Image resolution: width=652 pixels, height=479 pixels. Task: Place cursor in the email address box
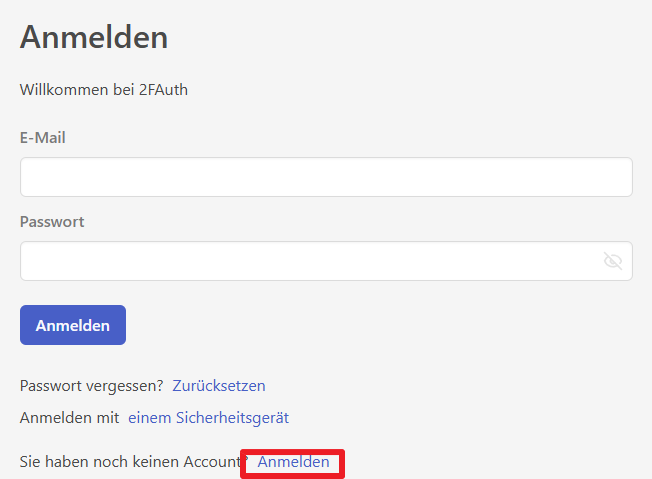click(326, 177)
